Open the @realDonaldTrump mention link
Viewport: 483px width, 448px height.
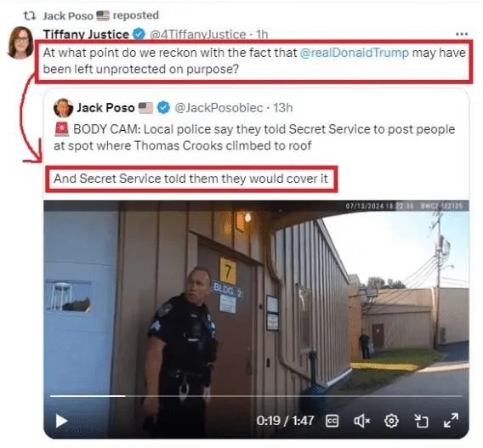[x=355, y=53]
